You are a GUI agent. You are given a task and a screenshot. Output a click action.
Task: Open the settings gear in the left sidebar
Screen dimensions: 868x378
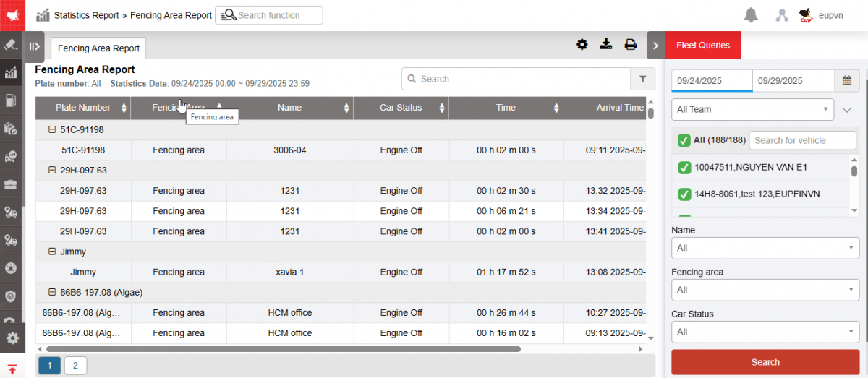pos(12,338)
